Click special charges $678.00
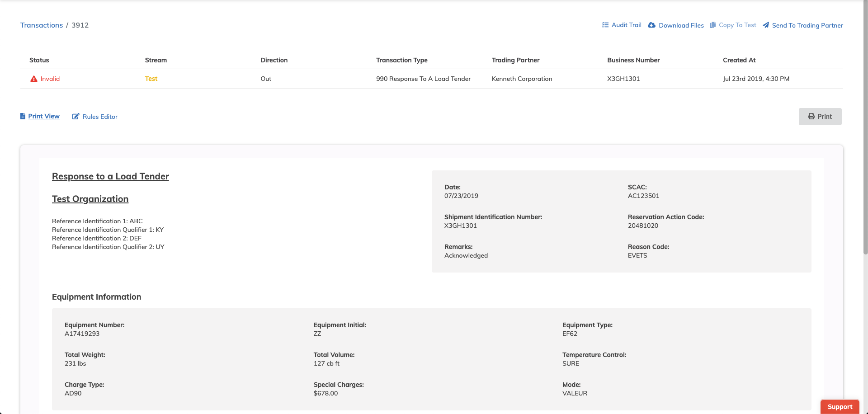Viewport: 868px width, 414px height. pos(325,393)
